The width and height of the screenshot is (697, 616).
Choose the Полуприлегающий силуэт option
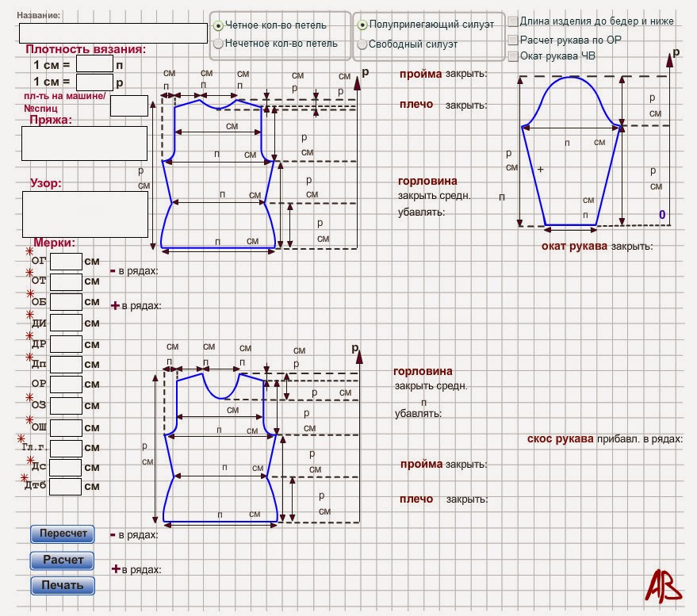click(362, 25)
